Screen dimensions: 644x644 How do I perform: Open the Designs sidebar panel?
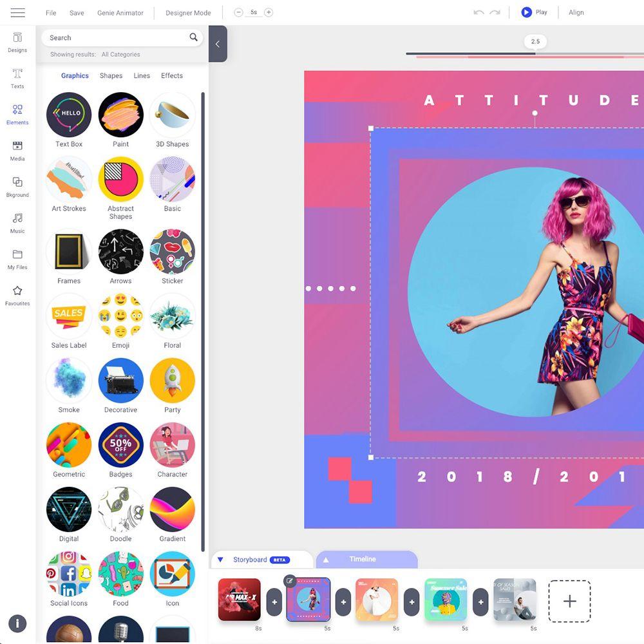[17, 42]
